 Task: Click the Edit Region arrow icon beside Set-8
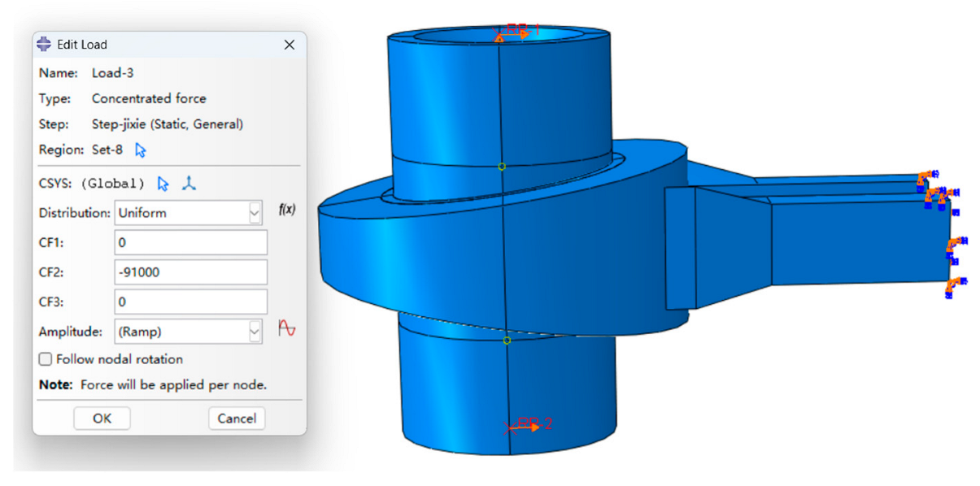[x=141, y=150]
